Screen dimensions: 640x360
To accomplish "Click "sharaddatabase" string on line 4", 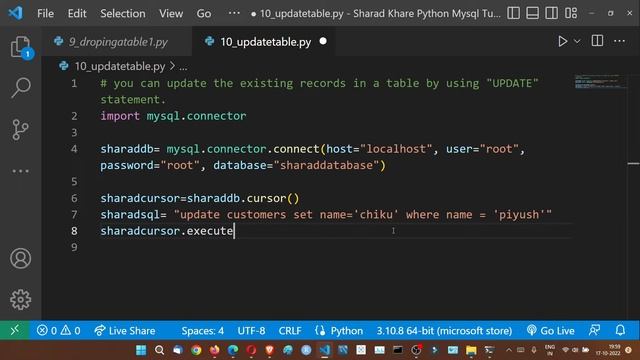I will tap(327, 165).
